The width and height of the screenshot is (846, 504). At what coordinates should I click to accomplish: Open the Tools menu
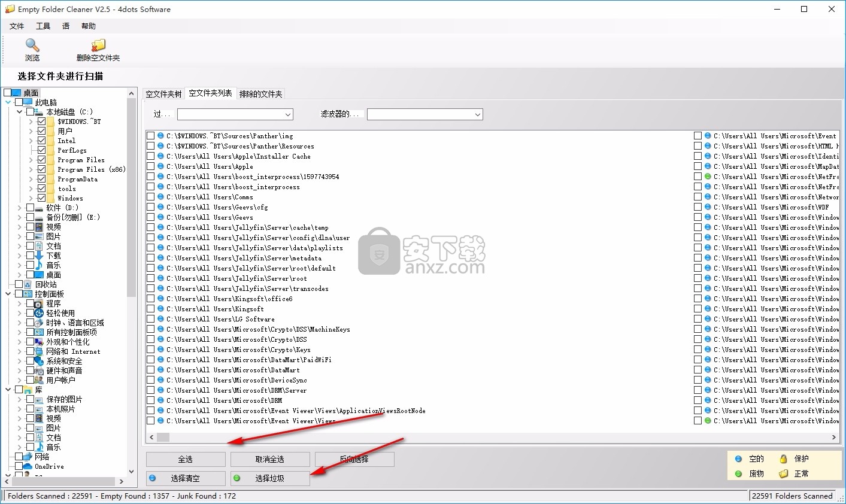click(43, 26)
